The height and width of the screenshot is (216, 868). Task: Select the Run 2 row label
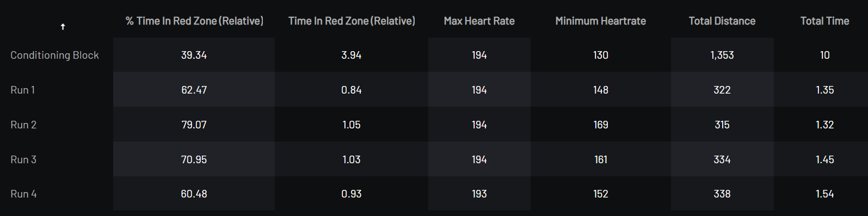[x=23, y=125]
